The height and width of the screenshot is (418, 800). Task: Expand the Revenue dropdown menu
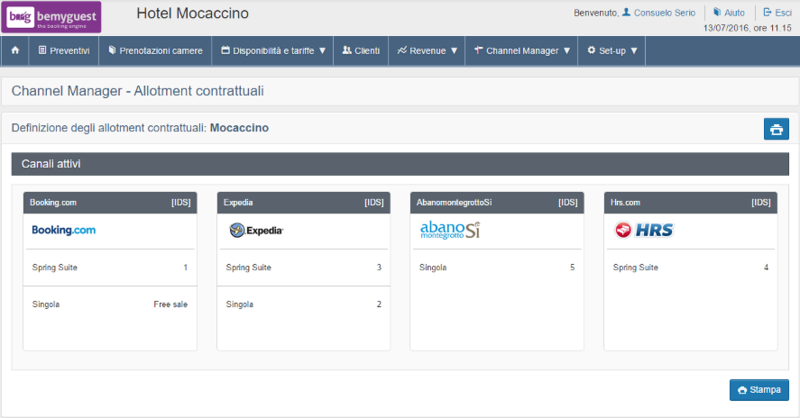[x=427, y=50]
